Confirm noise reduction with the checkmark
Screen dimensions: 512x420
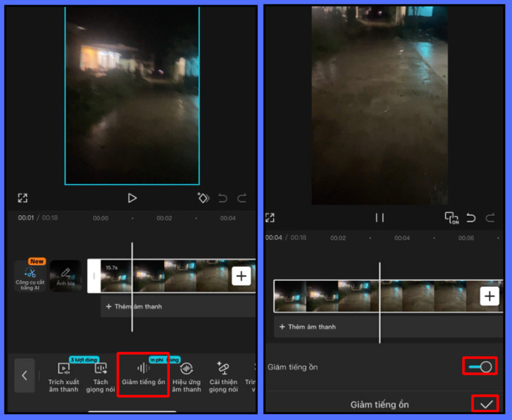[x=486, y=404]
